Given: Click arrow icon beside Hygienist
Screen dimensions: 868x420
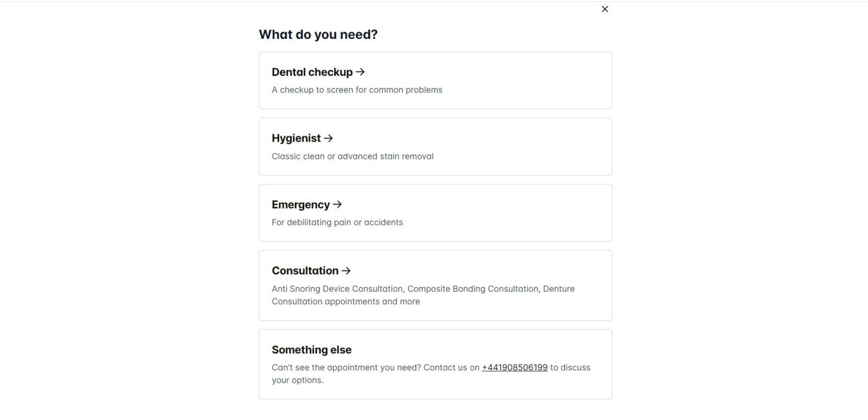Looking at the screenshot, I should 328,138.
